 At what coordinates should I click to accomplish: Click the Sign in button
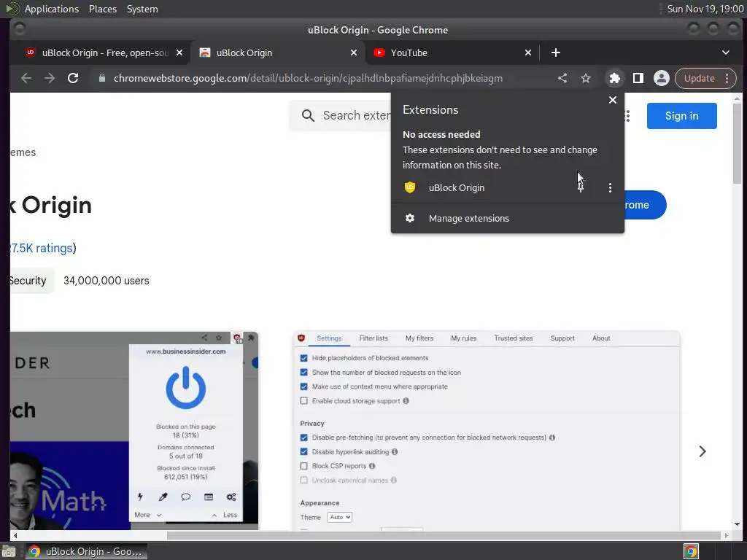tap(682, 116)
